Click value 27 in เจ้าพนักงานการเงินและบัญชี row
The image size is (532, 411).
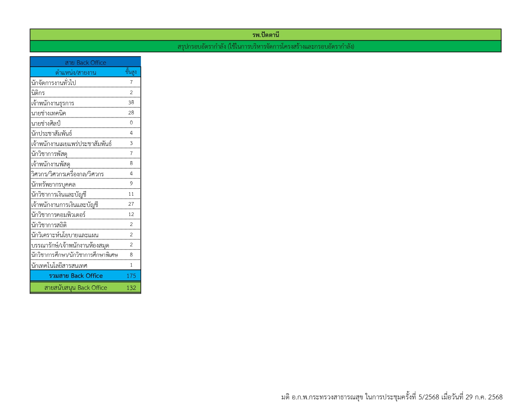[x=131, y=204]
